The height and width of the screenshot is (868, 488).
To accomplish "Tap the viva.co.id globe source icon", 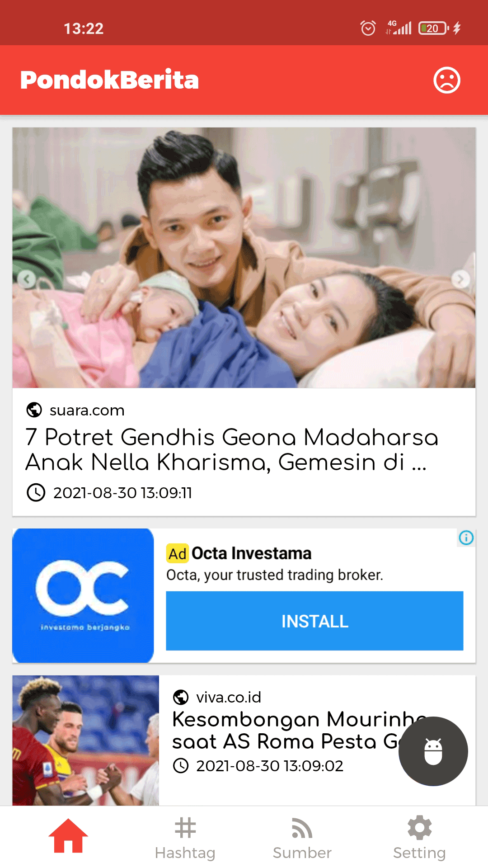I will pyautogui.click(x=181, y=697).
